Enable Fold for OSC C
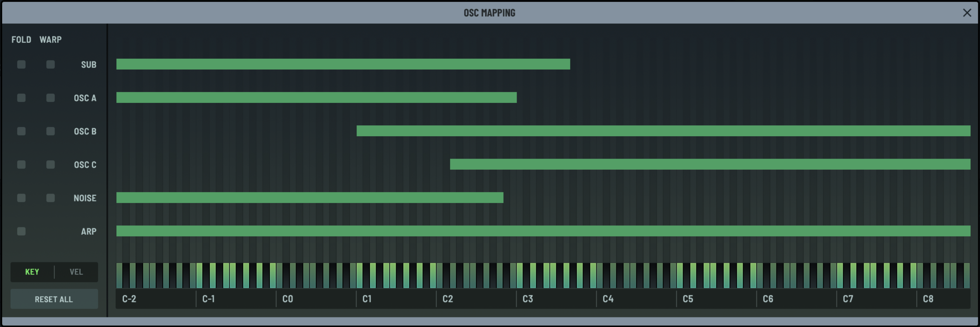The width and height of the screenshot is (980, 327). coord(21,164)
